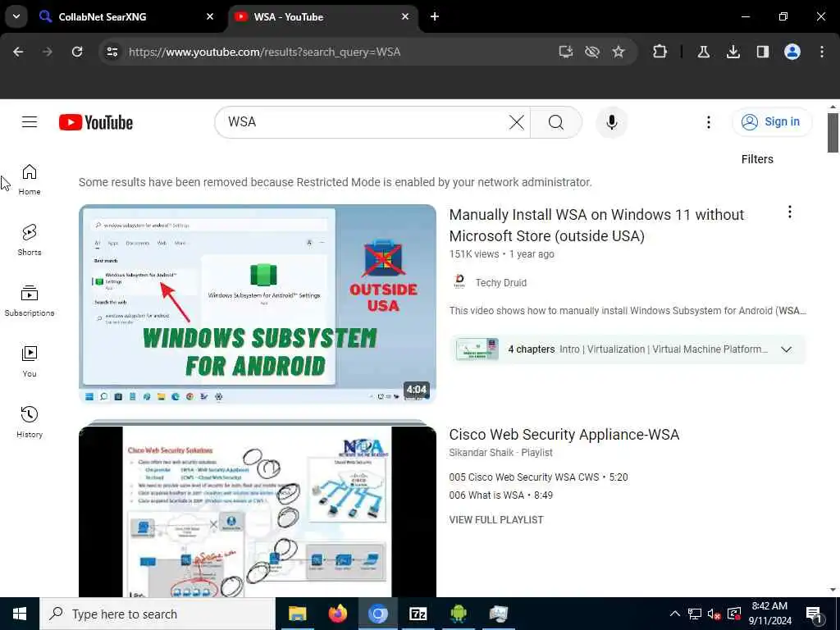Close the CollabNet SearXNG tab
840x630 pixels.
coord(210,16)
